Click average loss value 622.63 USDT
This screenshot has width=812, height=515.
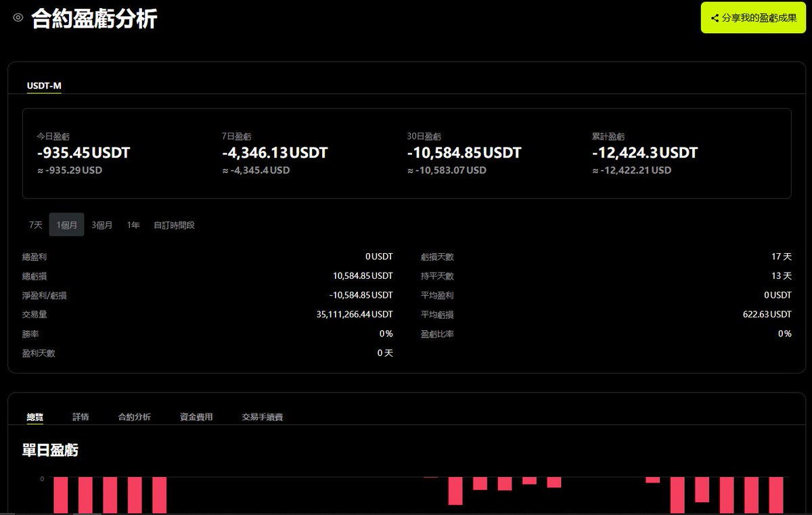767,315
